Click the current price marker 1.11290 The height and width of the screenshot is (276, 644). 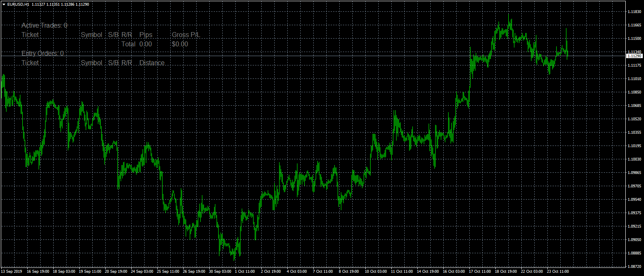coord(634,56)
